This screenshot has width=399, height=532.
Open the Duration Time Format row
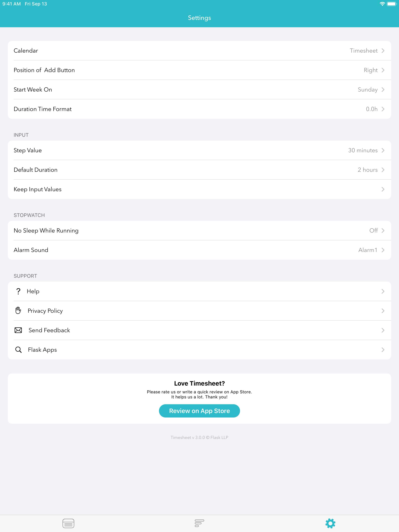coord(199,109)
